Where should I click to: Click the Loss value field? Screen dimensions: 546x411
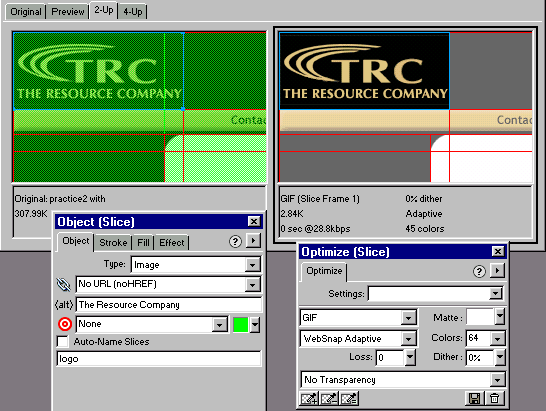pyautogui.click(x=390, y=357)
